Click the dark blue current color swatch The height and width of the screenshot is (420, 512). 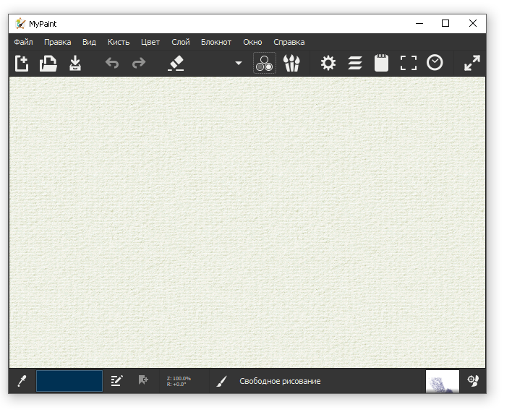tap(69, 381)
